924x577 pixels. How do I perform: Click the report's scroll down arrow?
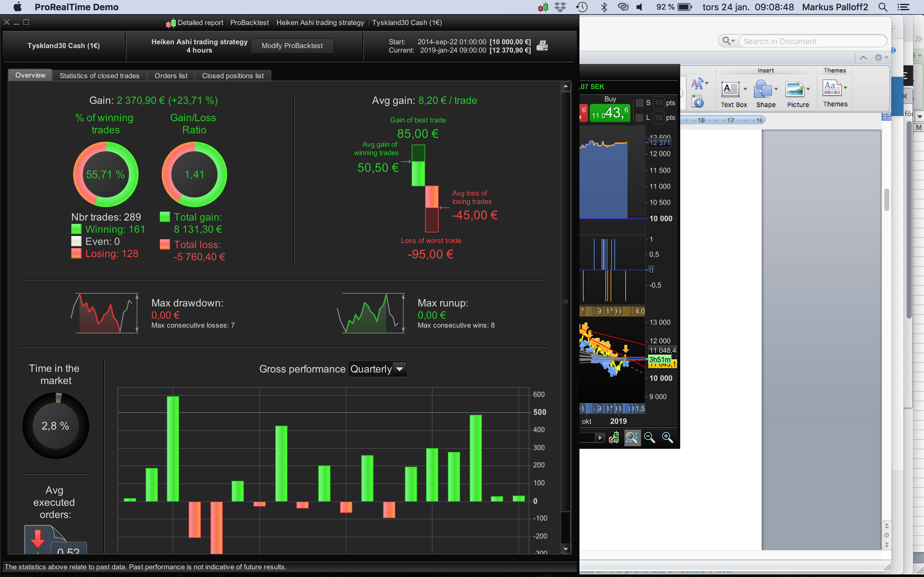(x=566, y=549)
